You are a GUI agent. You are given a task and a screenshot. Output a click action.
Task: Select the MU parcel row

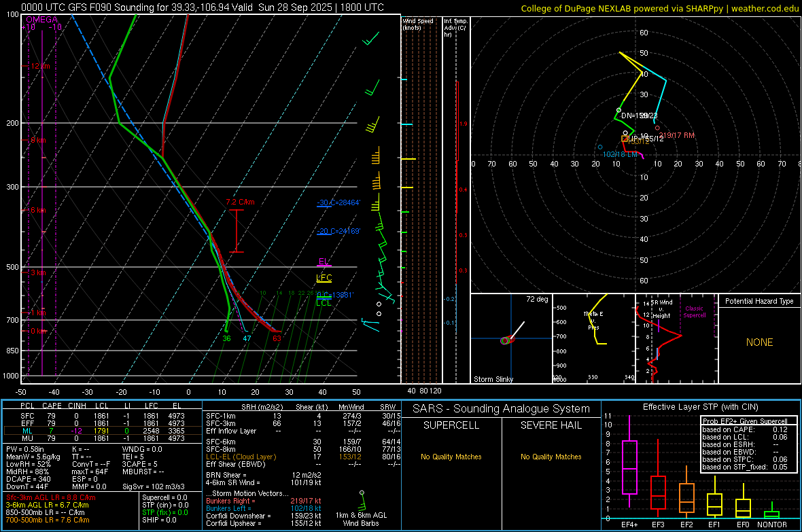103,438
